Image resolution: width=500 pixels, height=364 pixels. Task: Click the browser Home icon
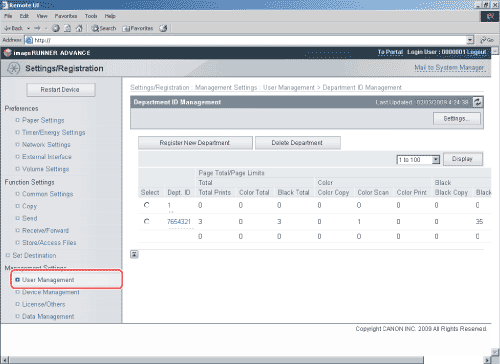pos(79,28)
